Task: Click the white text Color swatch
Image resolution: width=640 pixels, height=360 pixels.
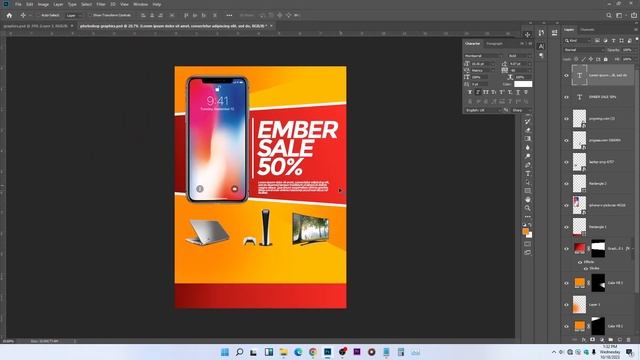Action: click(523, 84)
